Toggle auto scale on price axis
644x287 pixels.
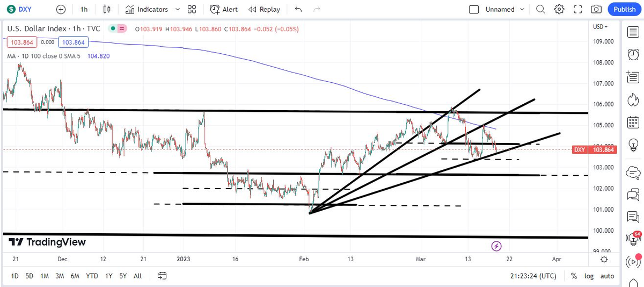(607, 276)
